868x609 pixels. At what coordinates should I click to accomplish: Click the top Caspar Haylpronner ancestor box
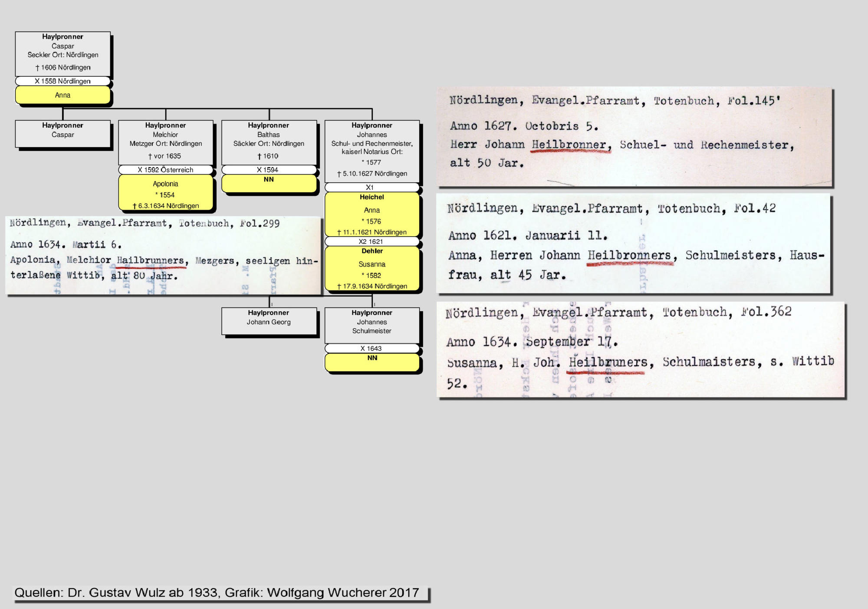click(x=63, y=53)
